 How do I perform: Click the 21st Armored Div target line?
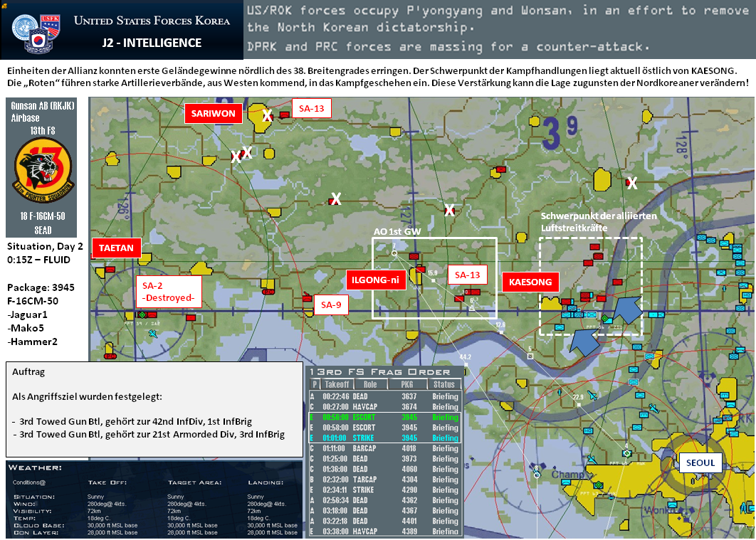coord(149,435)
